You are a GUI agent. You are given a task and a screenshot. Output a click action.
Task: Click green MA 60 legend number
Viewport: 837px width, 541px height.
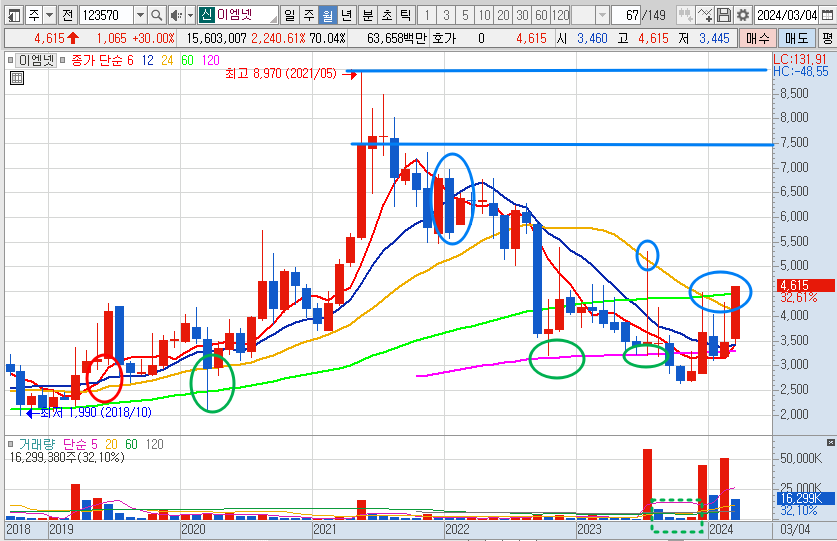[187, 60]
